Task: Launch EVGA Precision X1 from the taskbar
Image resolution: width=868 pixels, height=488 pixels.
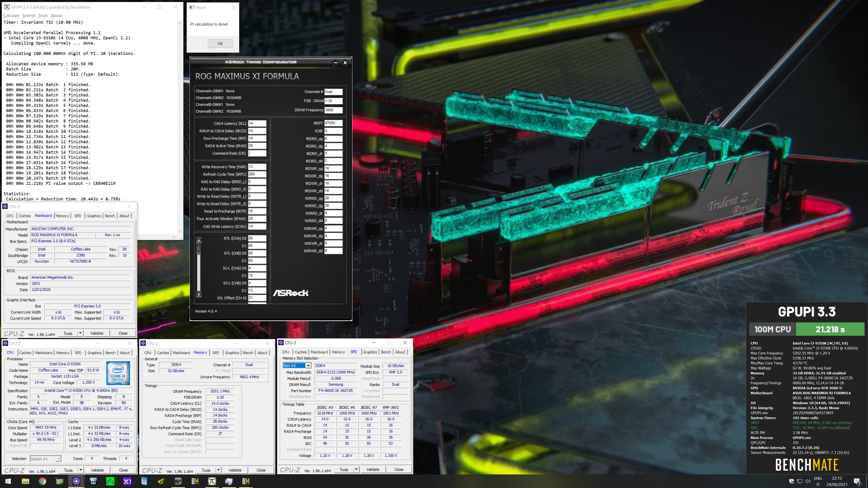Action: coord(127,481)
